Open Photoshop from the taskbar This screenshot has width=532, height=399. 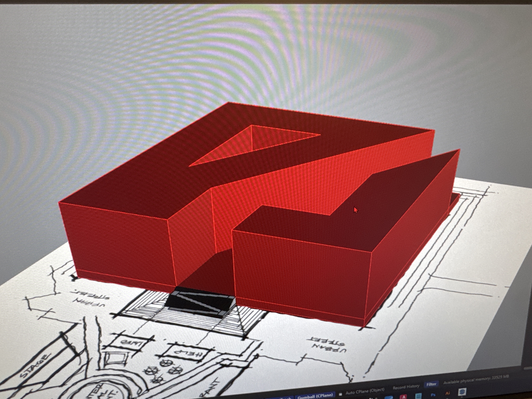(x=433, y=395)
